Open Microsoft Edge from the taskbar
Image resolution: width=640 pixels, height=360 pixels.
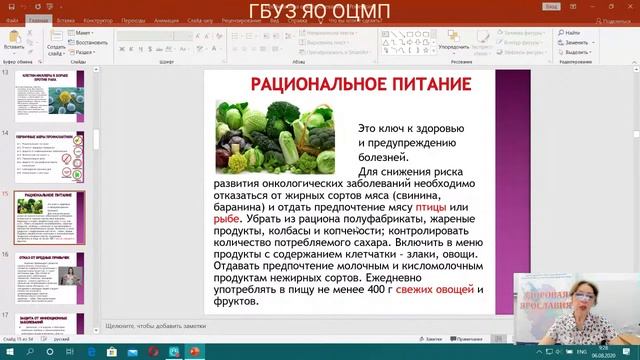click(x=91, y=351)
